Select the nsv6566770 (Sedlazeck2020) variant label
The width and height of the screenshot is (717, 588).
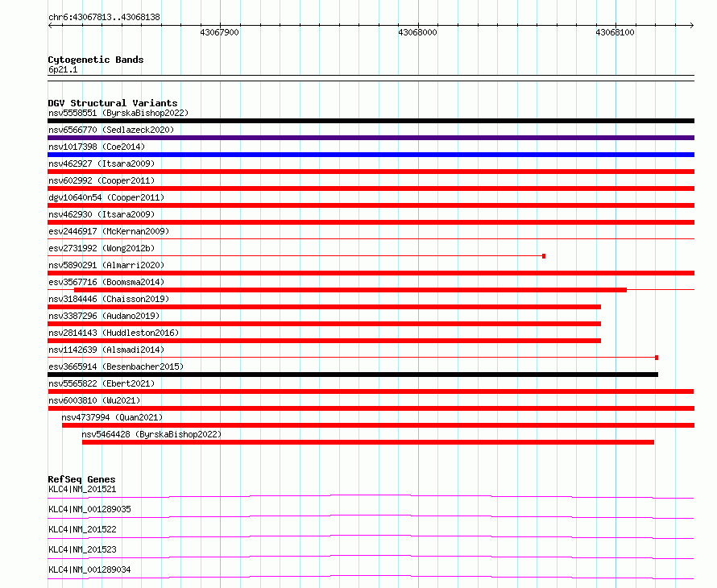(111, 130)
